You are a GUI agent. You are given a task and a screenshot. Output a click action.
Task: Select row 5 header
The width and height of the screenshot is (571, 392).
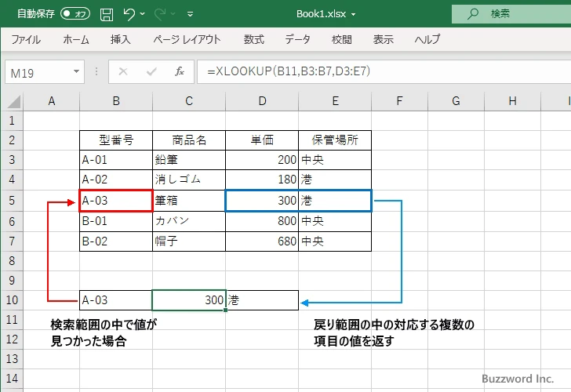tap(12, 201)
